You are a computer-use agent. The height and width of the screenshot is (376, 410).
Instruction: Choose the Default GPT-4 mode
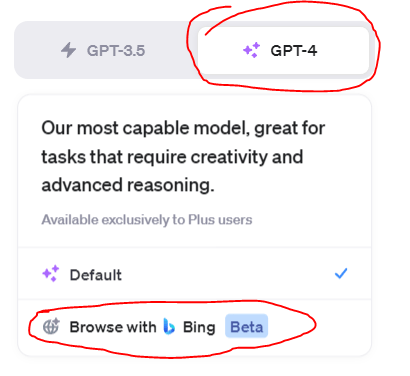coord(194,274)
